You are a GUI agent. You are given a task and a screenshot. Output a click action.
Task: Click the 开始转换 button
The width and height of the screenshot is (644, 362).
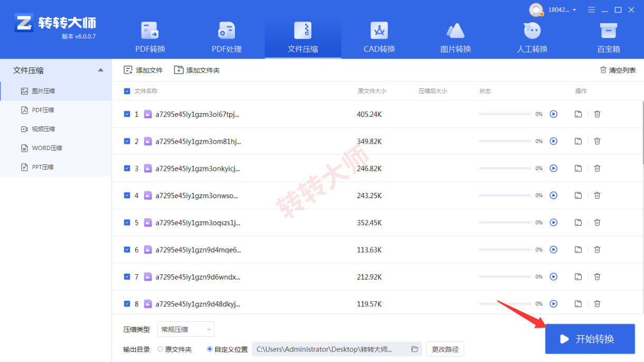(x=590, y=339)
